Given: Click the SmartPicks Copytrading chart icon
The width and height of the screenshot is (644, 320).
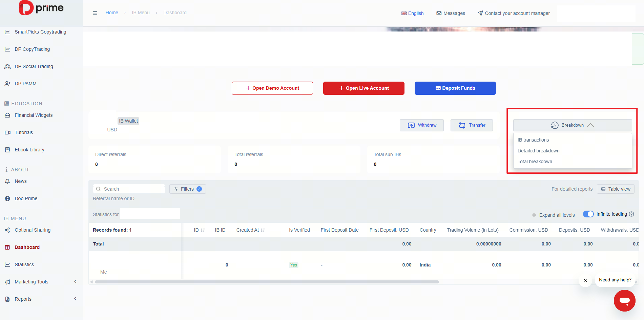Looking at the screenshot, I should point(7,32).
